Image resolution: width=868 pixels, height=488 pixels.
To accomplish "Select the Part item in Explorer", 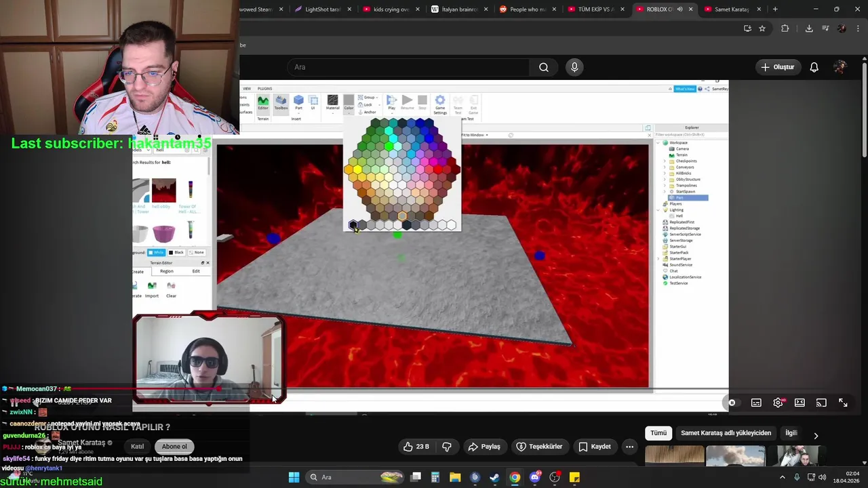I will click(x=689, y=198).
